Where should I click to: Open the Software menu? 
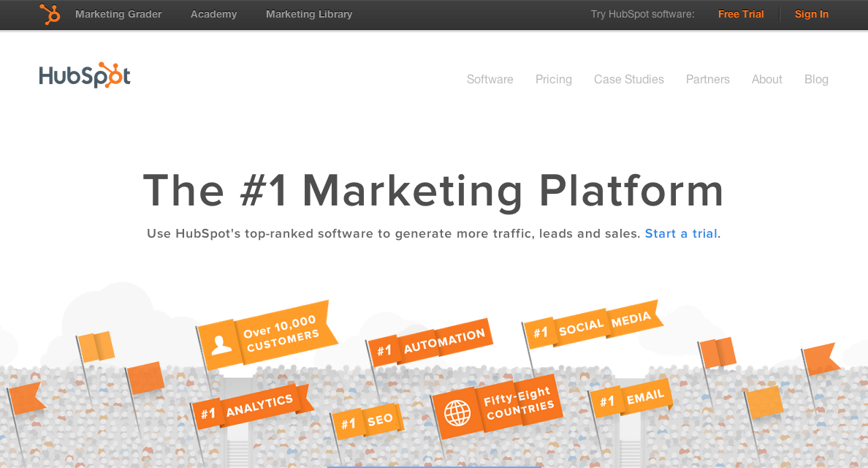pyautogui.click(x=490, y=79)
